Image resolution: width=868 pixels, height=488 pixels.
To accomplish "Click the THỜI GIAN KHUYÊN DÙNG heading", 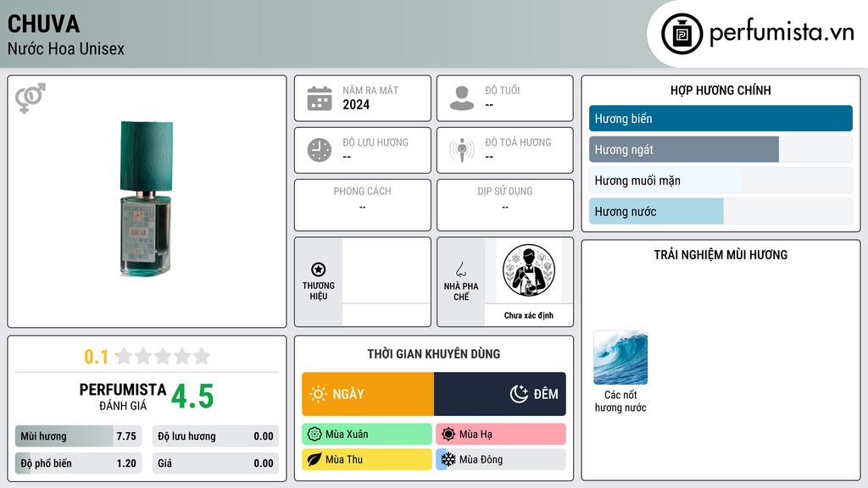I will coord(434,353).
